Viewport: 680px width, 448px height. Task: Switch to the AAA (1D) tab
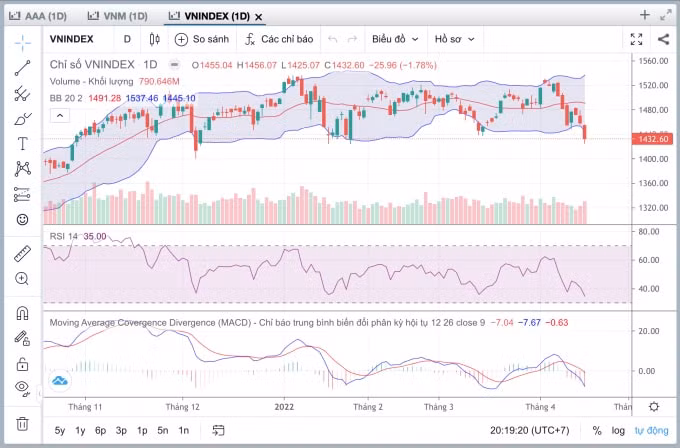coord(38,16)
